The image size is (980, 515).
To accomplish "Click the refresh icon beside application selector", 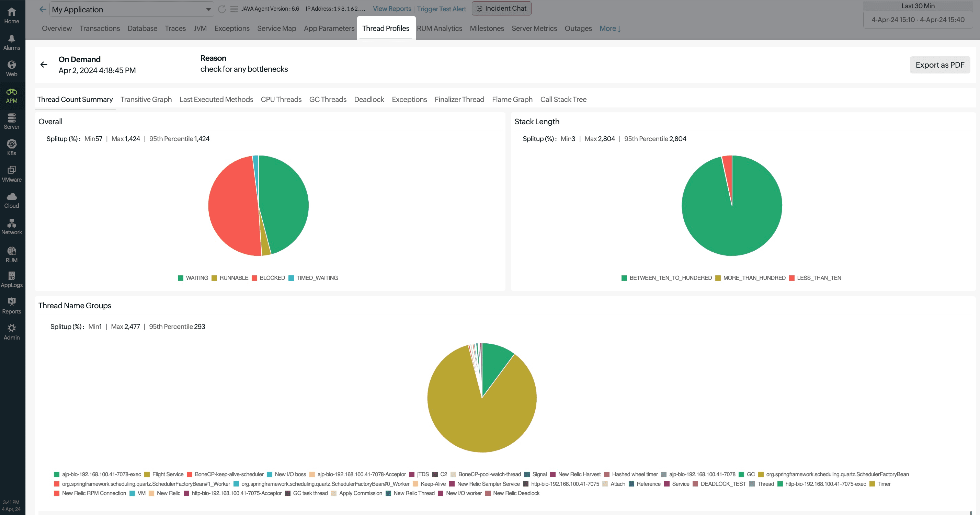I will [222, 9].
